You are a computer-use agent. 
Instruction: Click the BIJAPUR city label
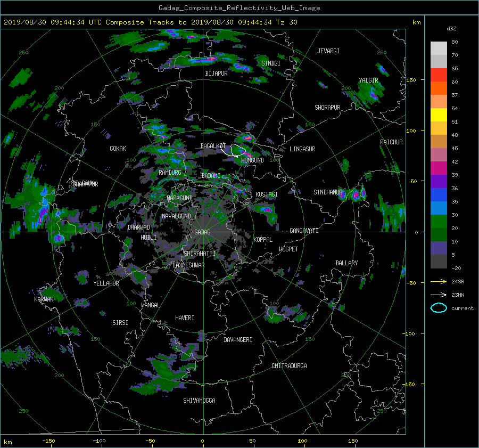click(216, 74)
